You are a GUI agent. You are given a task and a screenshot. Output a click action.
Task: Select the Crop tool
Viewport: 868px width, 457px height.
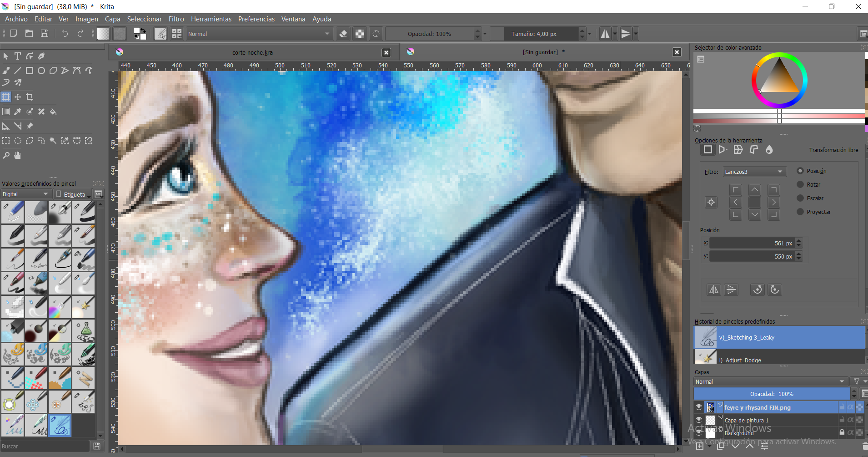click(30, 97)
